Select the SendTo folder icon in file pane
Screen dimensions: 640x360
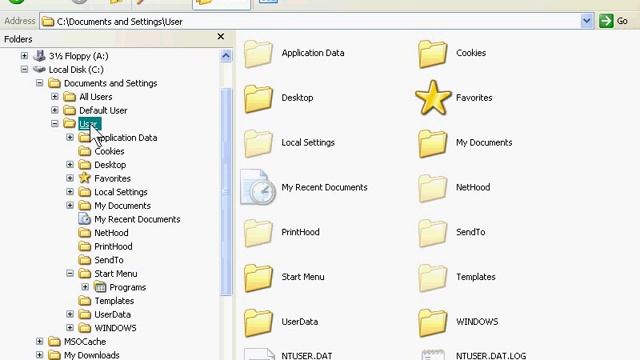433,233
